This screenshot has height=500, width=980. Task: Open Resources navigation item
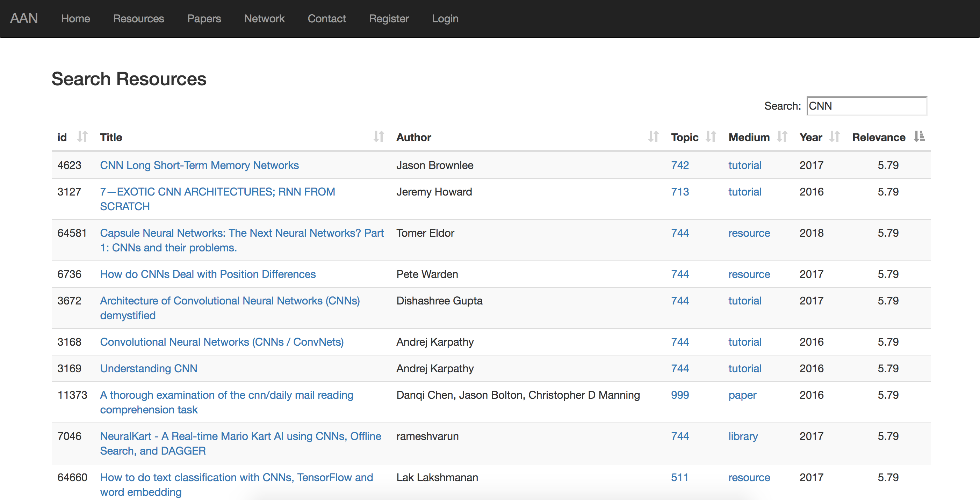138,19
